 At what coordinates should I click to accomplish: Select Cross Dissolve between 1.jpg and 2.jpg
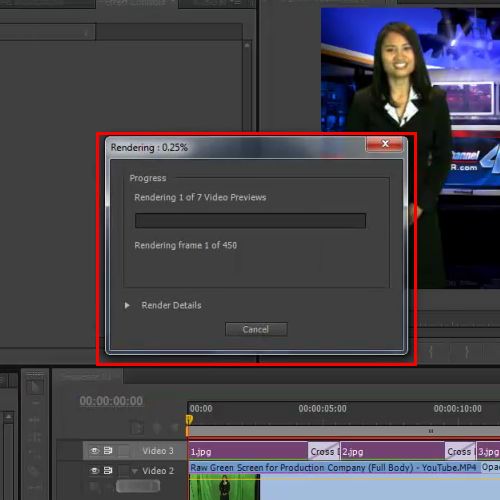(x=324, y=452)
